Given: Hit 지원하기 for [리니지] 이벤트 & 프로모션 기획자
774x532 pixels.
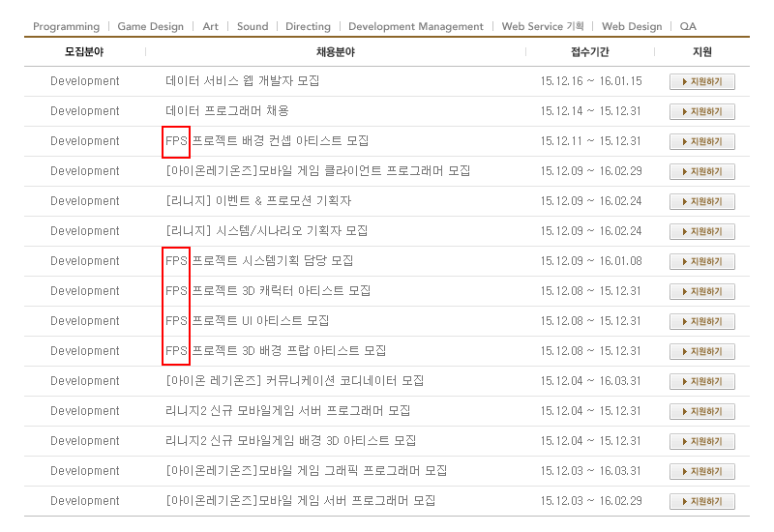Looking at the screenshot, I should (701, 202).
